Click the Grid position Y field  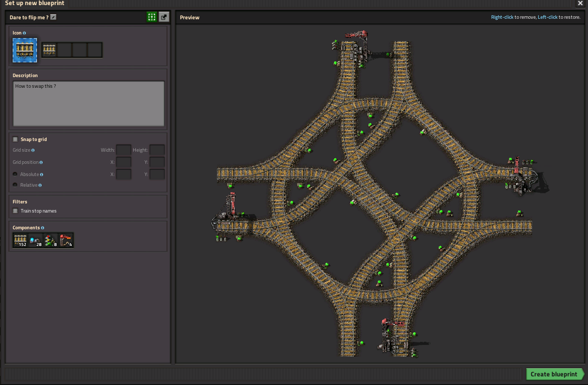coord(157,162)
